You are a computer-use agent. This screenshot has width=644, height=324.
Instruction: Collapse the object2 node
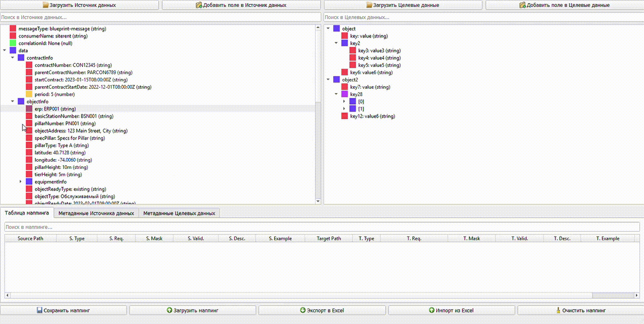pos(328,79)
